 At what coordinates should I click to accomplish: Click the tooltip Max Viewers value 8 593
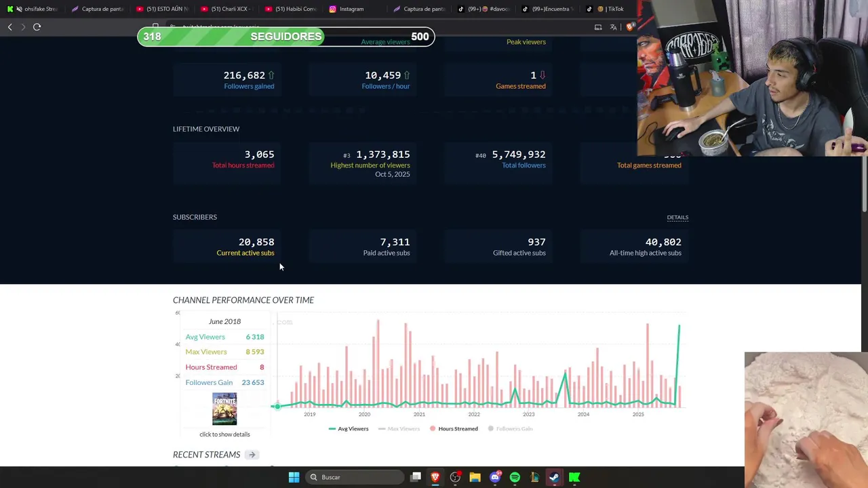[255, 352]
